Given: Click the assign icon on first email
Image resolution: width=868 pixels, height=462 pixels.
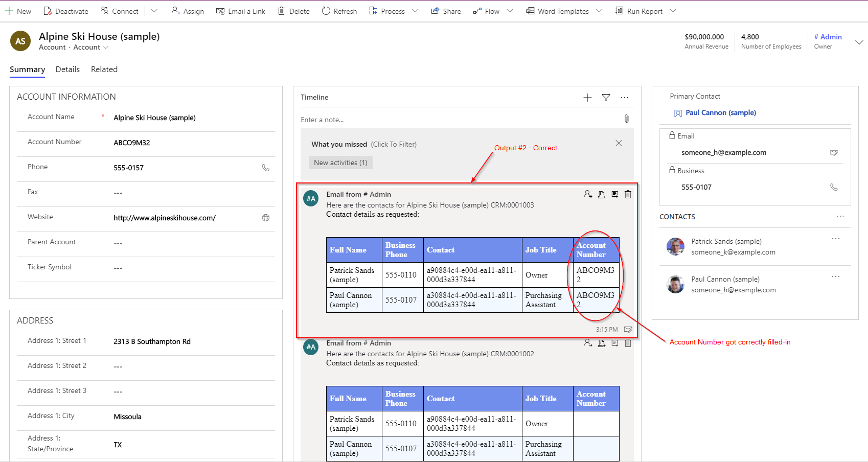Looking at the screenshot, I should coord(588,194).
